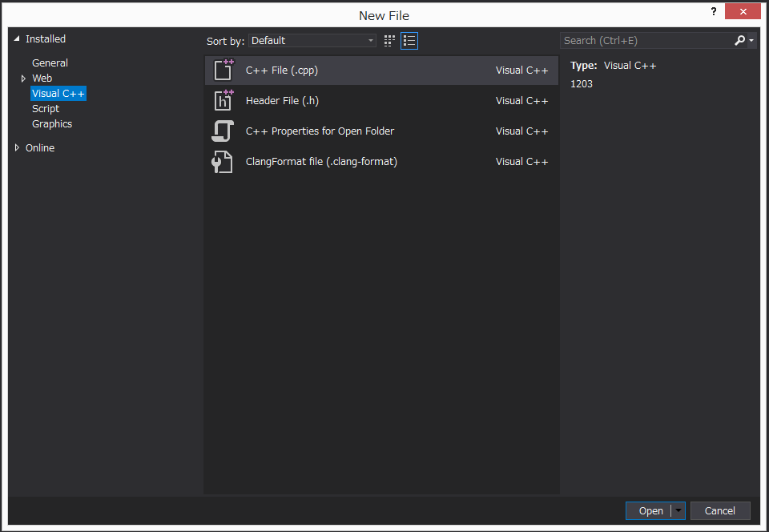The image size is (769, 532).
Task: Switch to small icons grid view
Action: click(389, 41)
